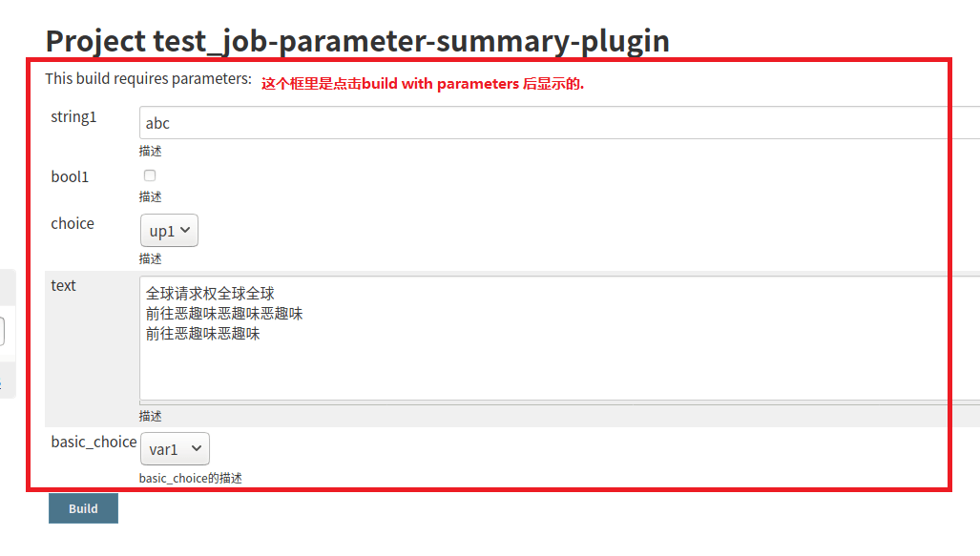980x556 pixels.
Task: Click the choice parameter label
Action: pyautogui.click(x=73, y=223)
